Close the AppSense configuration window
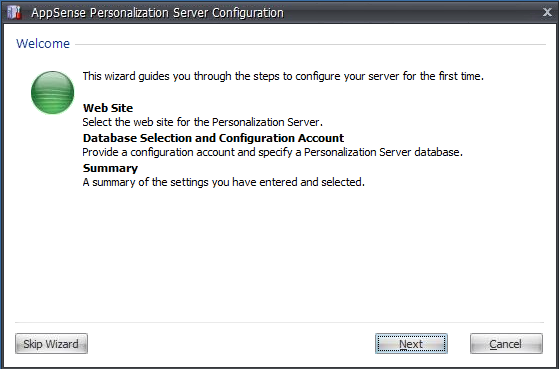This screenshot has width=559, height=369. click(547, 12)
